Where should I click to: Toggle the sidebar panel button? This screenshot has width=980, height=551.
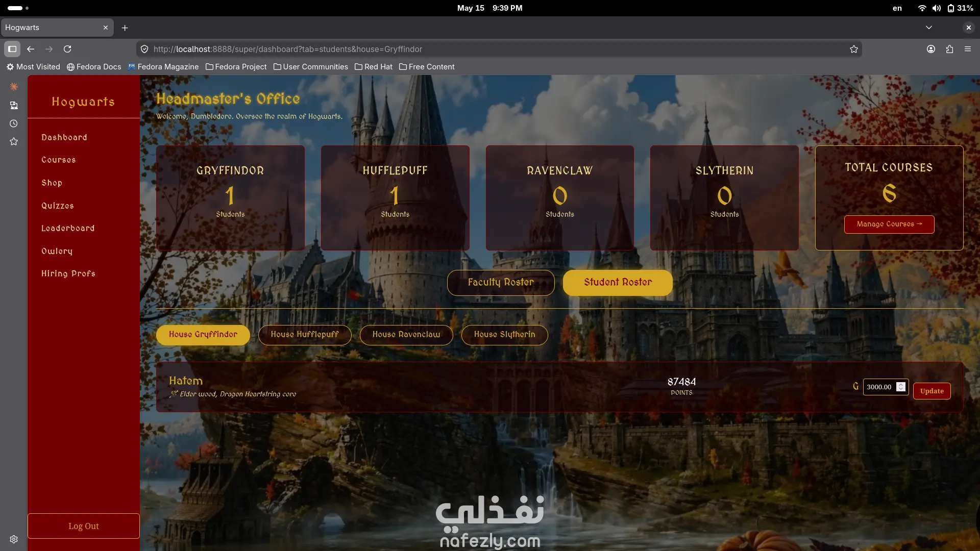[x=12, y=49]
